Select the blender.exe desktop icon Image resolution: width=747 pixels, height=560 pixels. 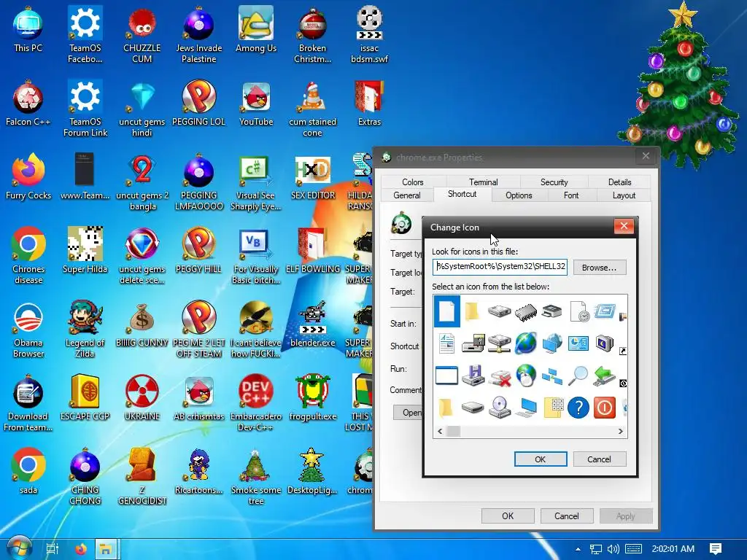click(312, 323)
